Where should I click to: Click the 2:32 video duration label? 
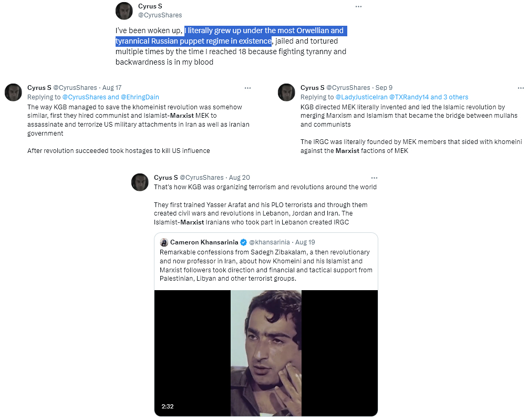[x=168, y=406]
